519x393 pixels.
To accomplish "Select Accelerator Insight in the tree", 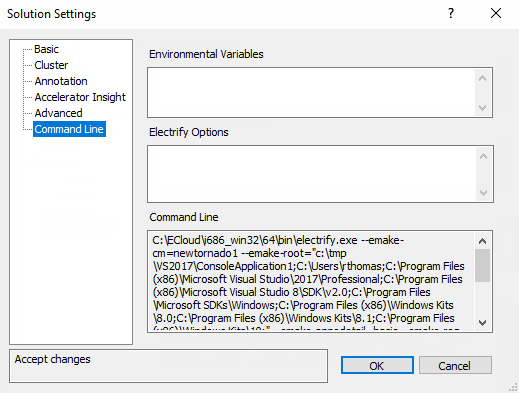I will (x=80, y=97).
